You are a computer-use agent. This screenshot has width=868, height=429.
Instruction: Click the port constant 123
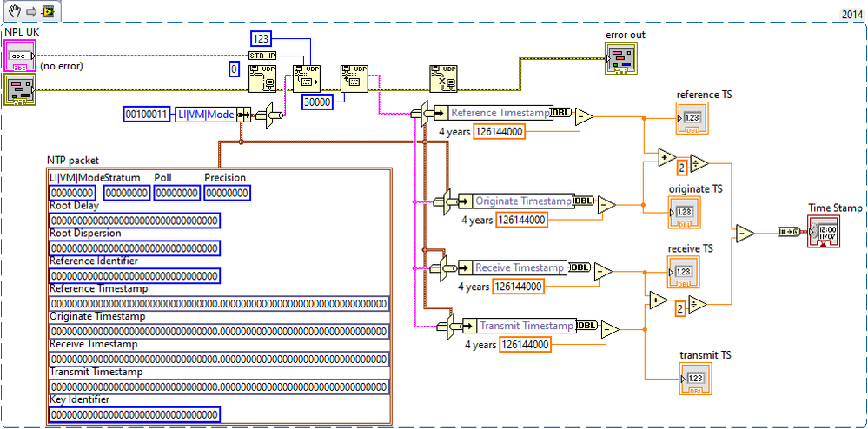click(262, 39)
